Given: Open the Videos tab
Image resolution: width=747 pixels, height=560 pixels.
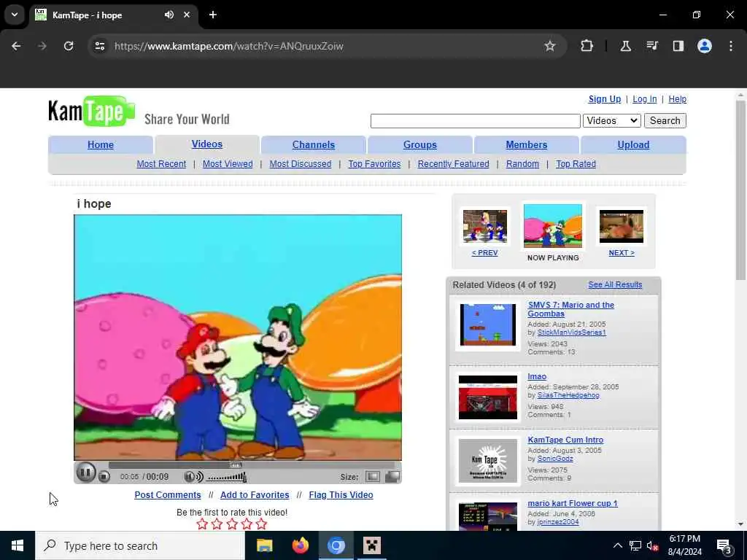Looking at the screenshot, I should pyautogui.click(x=207, y=144).
